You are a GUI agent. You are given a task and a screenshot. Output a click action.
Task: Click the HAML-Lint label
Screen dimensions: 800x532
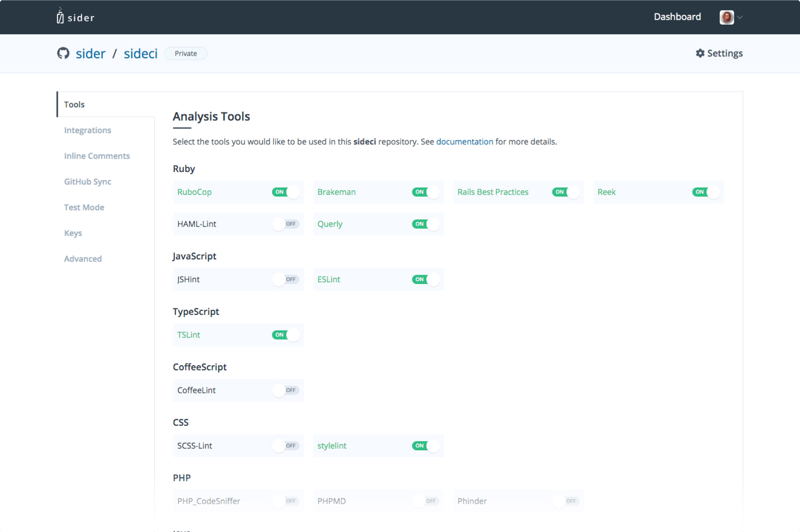(x=197, y=224)
